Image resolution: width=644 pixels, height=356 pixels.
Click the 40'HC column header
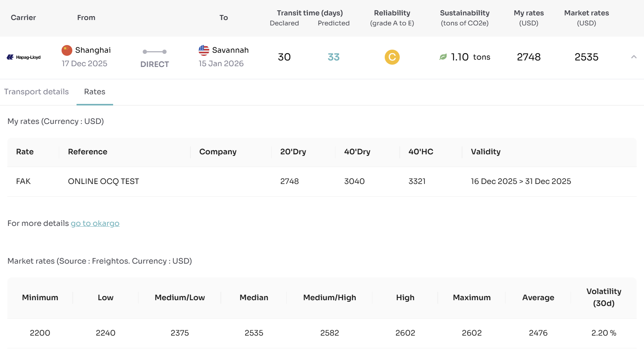pos(421,152)
